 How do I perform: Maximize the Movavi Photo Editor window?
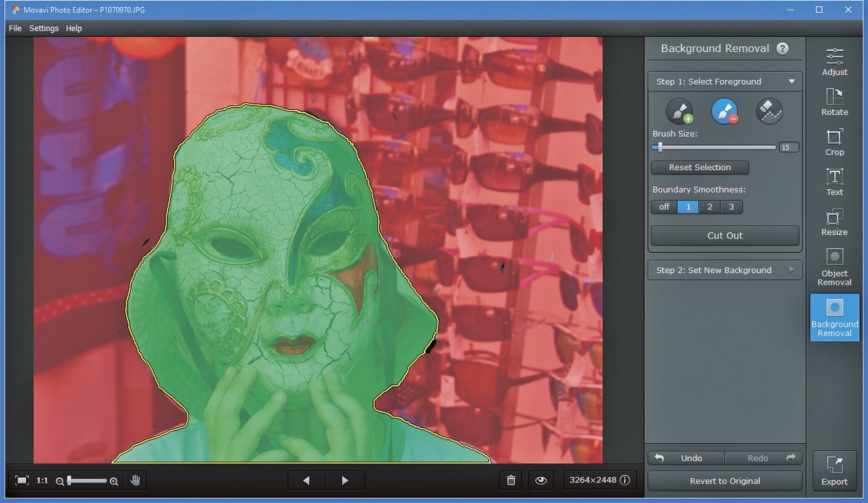[819, 9]
